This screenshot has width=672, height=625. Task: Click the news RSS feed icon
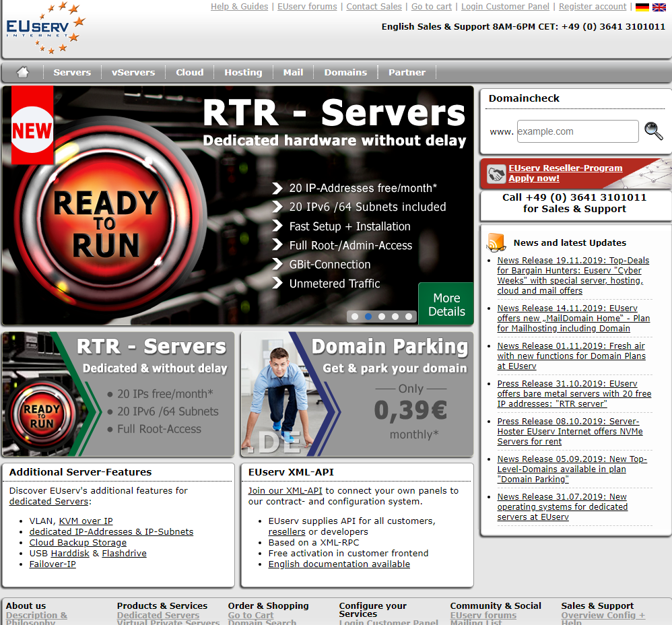[496, 242]
